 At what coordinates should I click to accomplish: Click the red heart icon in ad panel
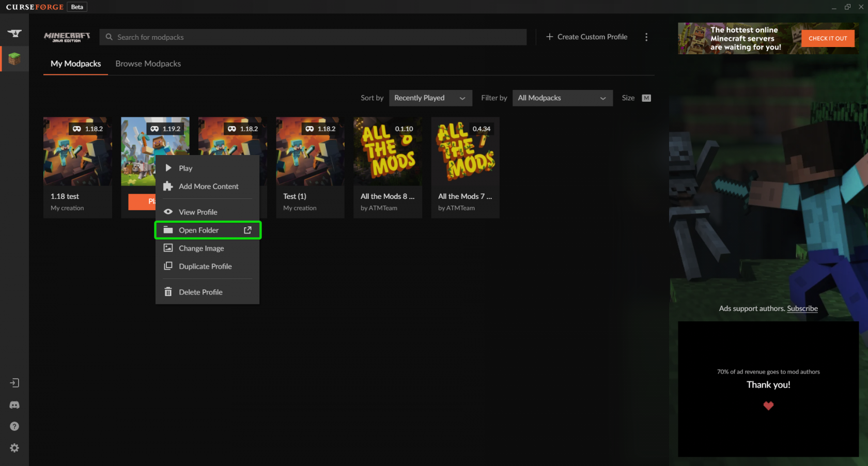[x=768, y=406]
